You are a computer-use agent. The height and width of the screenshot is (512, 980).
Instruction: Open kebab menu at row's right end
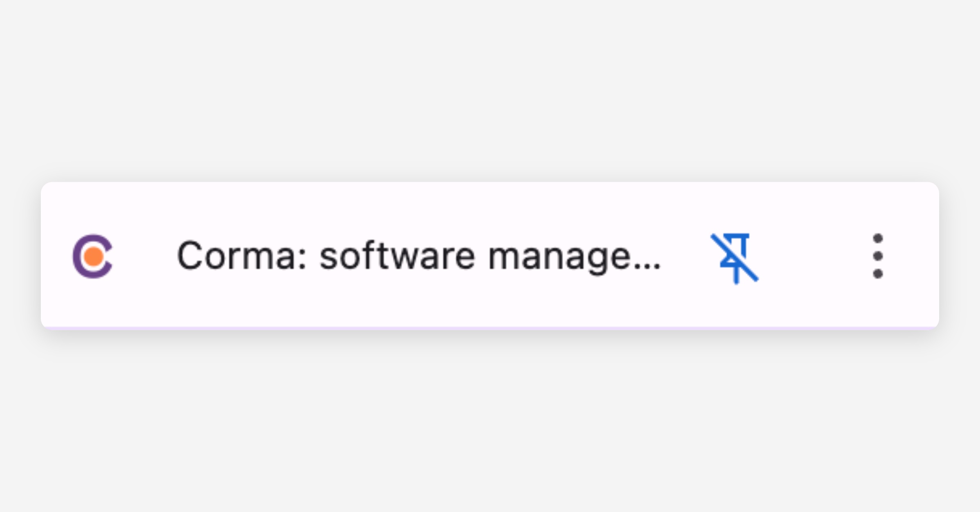click(878, 256)
